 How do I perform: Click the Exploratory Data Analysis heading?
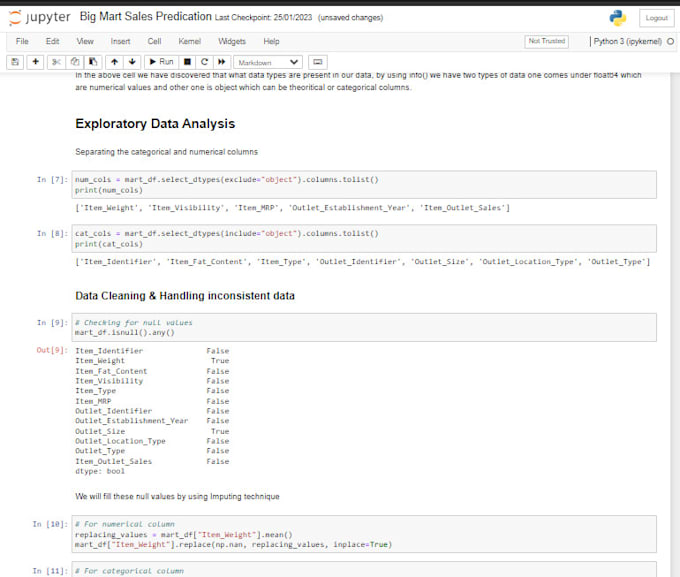pos(155,124)
